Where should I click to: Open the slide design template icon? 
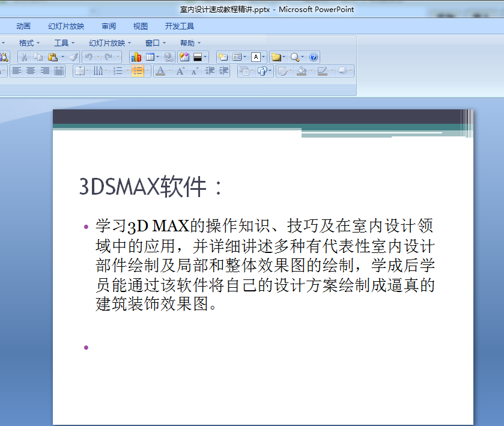click(184, 57)
